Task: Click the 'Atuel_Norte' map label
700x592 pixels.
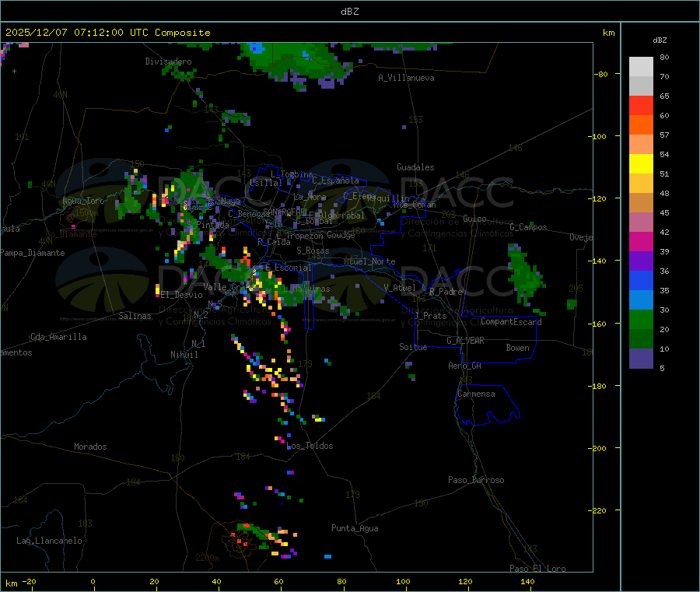Action: 369,261
